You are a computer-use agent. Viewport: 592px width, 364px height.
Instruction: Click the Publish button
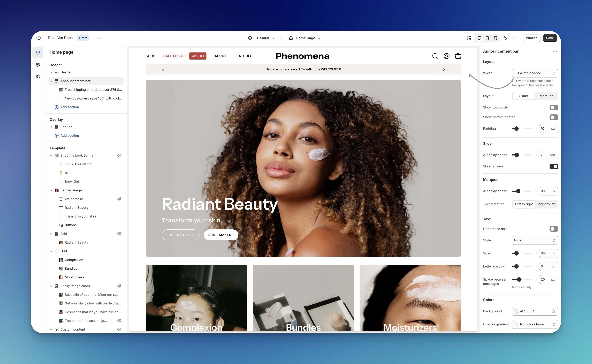coord(531,38)
